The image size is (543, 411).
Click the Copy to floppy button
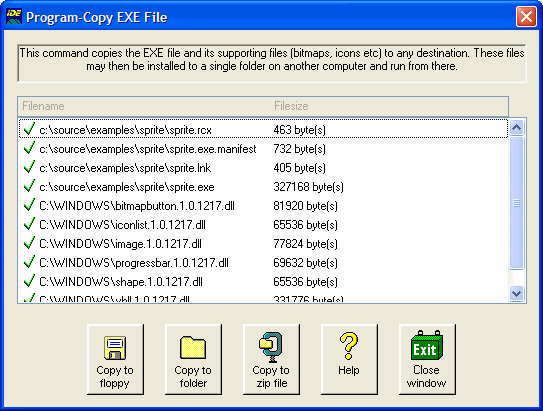115,359
